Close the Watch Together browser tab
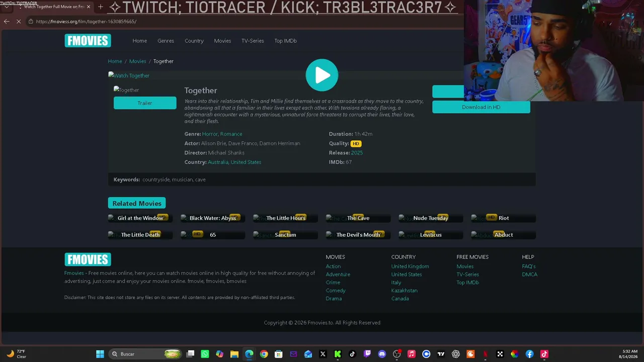This screenshot has width=644, height=362. [89, 7]
